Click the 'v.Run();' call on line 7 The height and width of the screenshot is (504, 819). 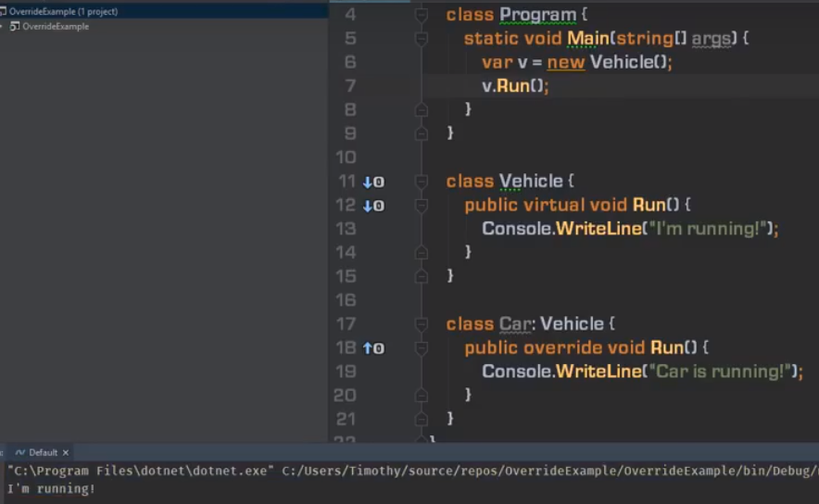click(515, 85)
